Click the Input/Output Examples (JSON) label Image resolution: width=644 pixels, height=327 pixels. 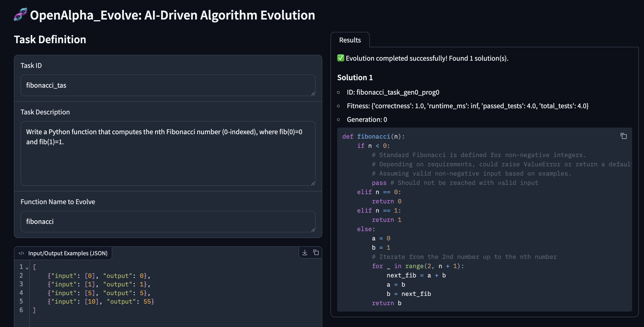68,253
